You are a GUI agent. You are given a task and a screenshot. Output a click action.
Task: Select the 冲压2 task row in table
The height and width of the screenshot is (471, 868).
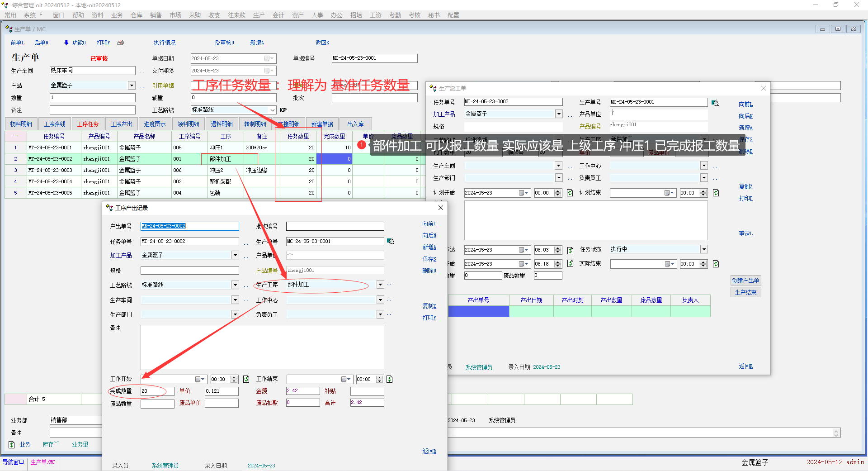216,170
